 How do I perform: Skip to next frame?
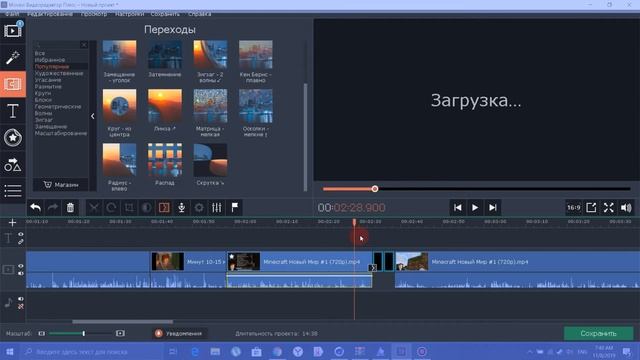click(x=493, y=208)
